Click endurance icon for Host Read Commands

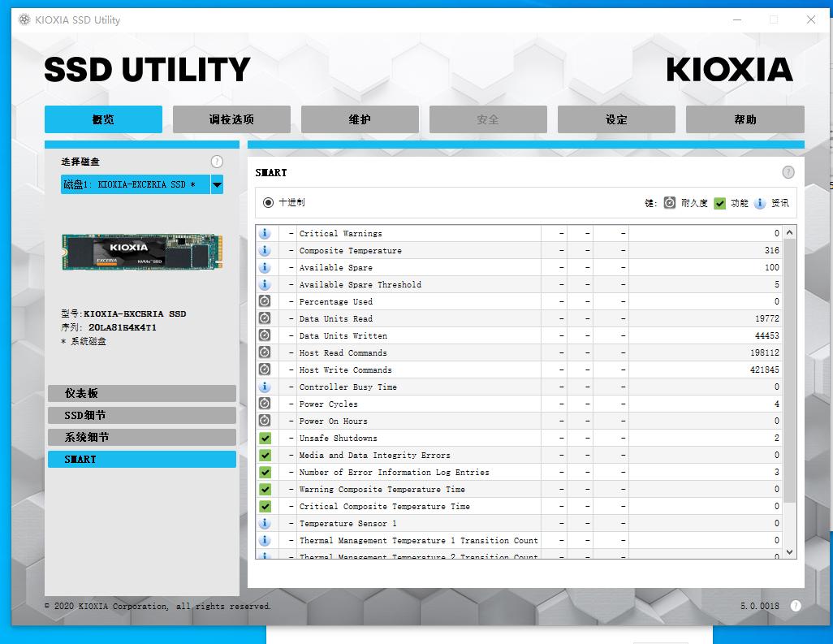pos(265,352)
